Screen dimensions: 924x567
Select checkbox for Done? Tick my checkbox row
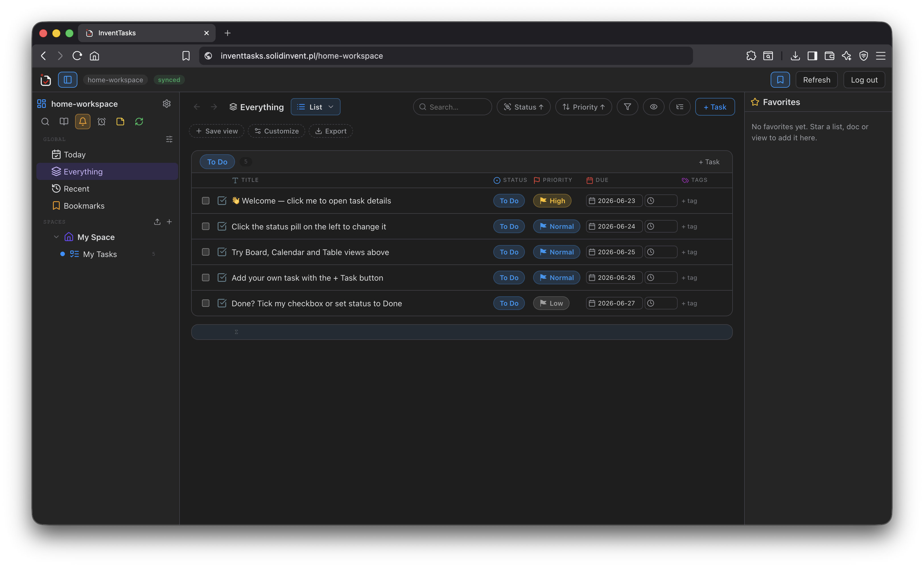pos(205,303)
